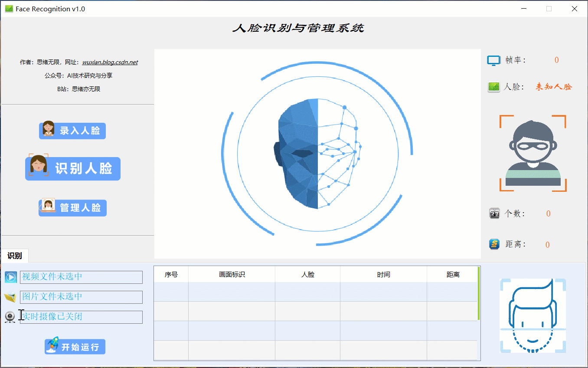
Task: Click the 未知人脸 result text
Action: (554, 87)
